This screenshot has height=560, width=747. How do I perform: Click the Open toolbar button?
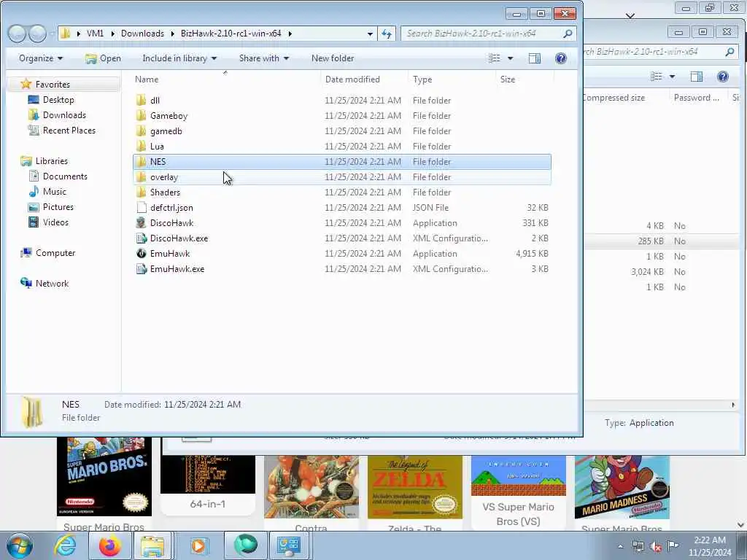pyautogui.click(x=103, y=58)
